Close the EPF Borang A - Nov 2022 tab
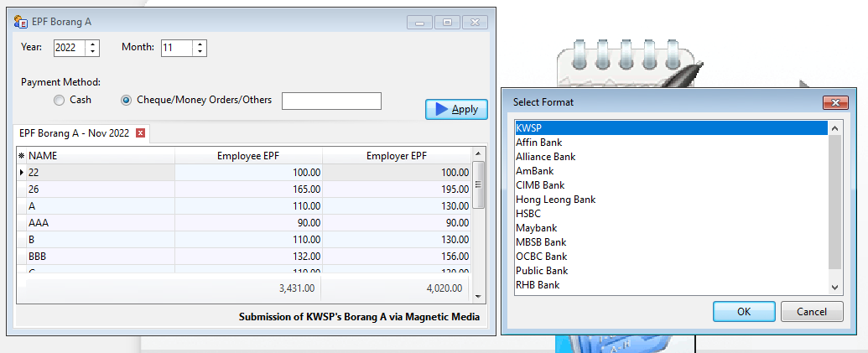The height and width of the screenshot is (353, 868). (x=141, y=133)
